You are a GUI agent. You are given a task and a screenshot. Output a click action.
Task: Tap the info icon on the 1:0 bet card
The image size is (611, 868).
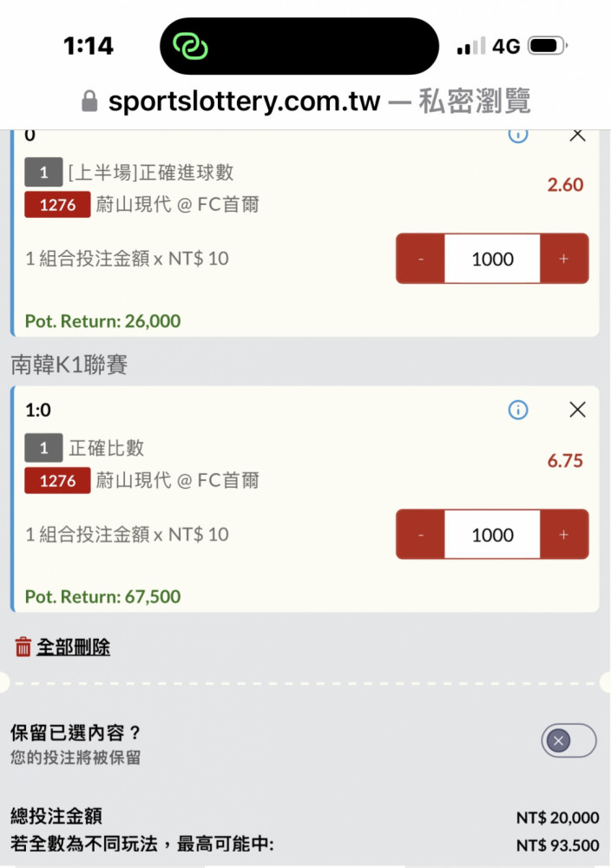518,410
